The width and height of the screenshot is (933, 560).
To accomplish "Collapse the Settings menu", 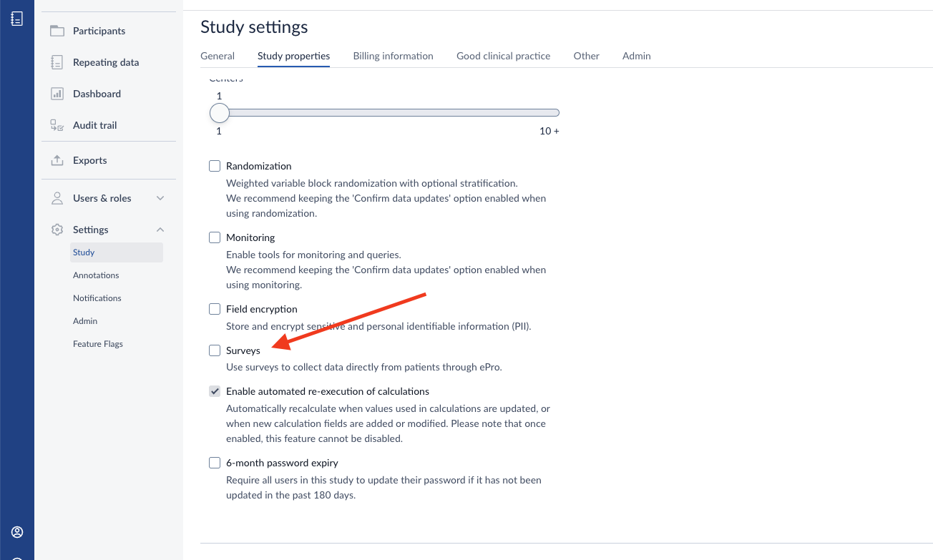I will tap(160, 230).
